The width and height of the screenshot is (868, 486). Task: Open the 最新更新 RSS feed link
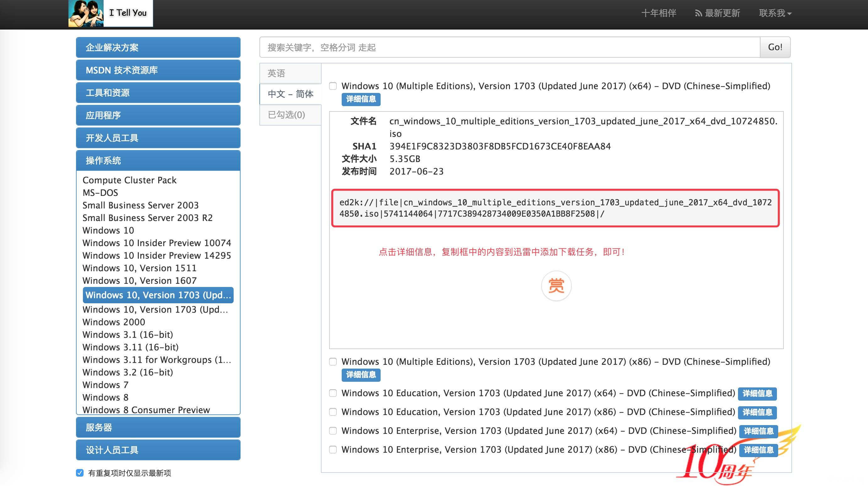717,13
